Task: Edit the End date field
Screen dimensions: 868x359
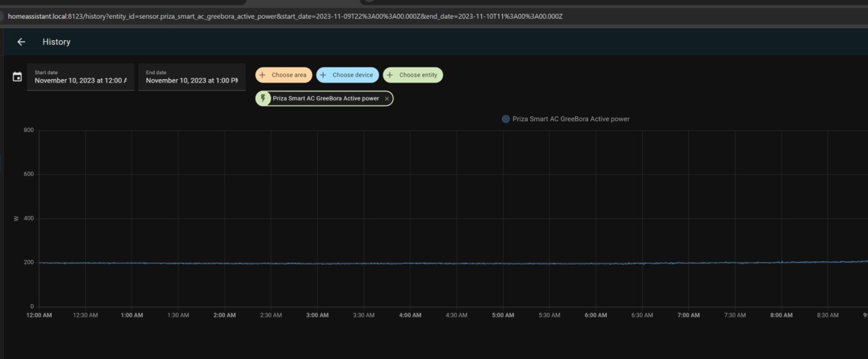Action: click(192, 77)
